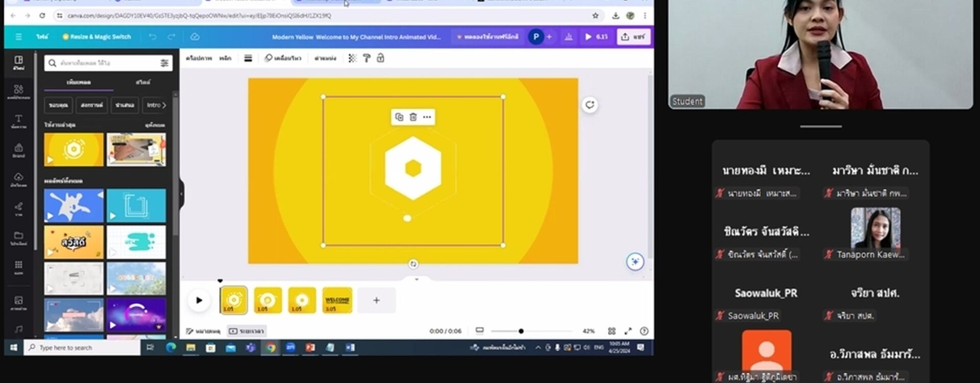Screen dimensions: 980x383
Task: Open the Elements sidebar panel
Action: pos(18,92)
